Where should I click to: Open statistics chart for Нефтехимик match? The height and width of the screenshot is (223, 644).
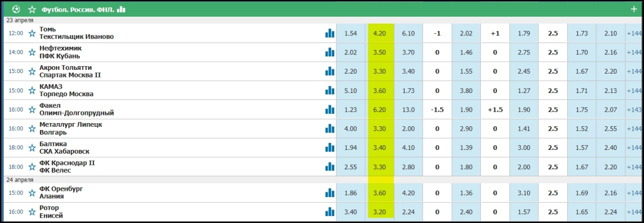coord(330,52)
